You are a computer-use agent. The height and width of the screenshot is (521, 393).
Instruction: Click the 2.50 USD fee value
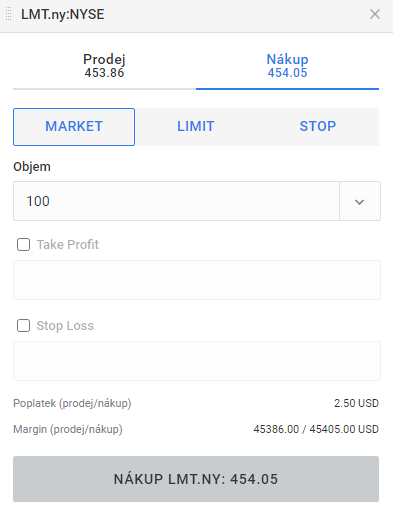(356, 403)
